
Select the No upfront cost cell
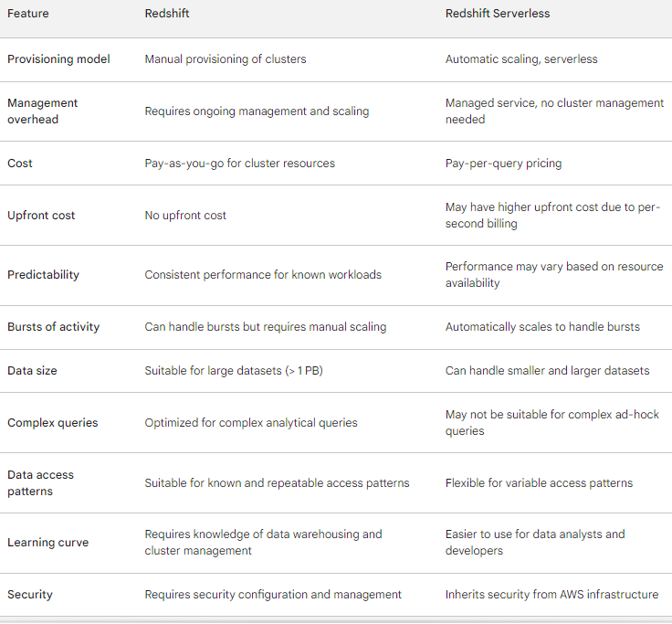click(185, 216)
